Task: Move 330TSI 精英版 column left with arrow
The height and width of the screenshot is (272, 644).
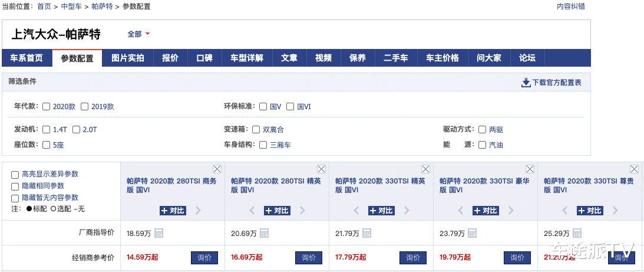Action: 356,211
